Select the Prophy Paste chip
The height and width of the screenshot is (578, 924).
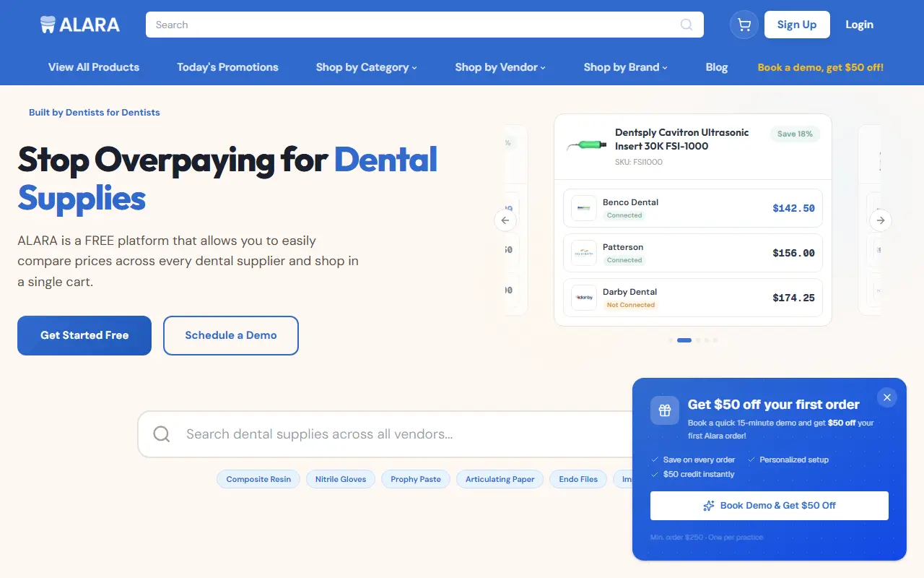tap(416, 479)
